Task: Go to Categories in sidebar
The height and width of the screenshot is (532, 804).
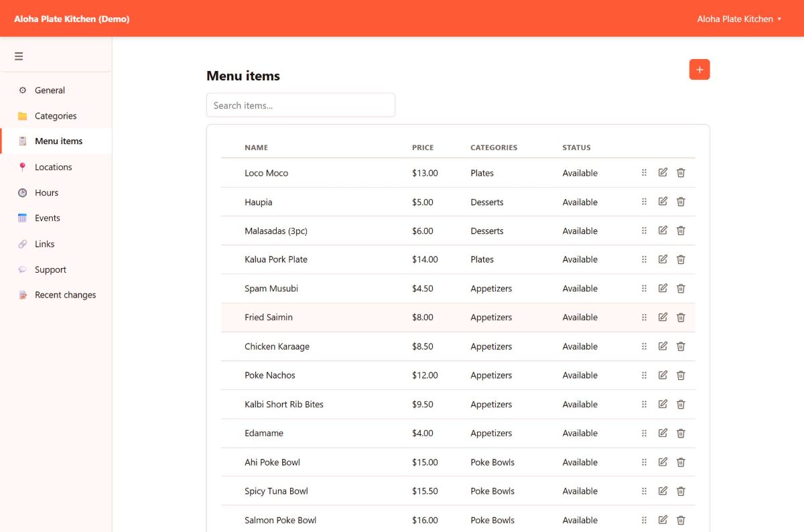Action: 56,116
